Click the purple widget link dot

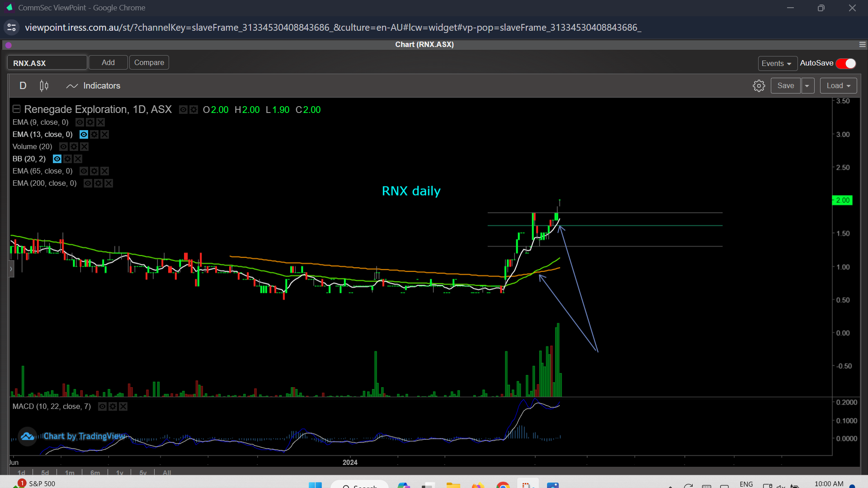[x=9, y=45]
